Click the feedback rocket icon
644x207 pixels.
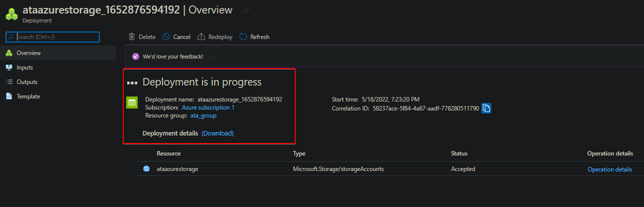click(136, 56)
